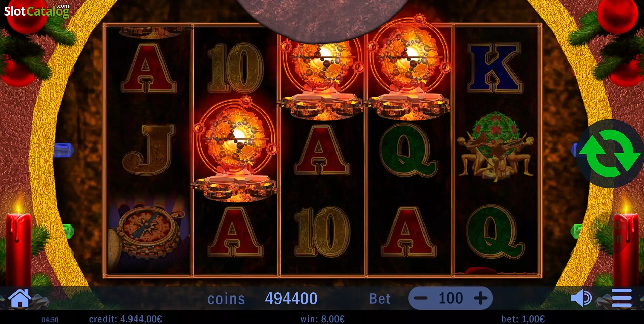This screenshot has height=324, width=644.
Task: Spin the reels with green arrows button
Action: 610,154
